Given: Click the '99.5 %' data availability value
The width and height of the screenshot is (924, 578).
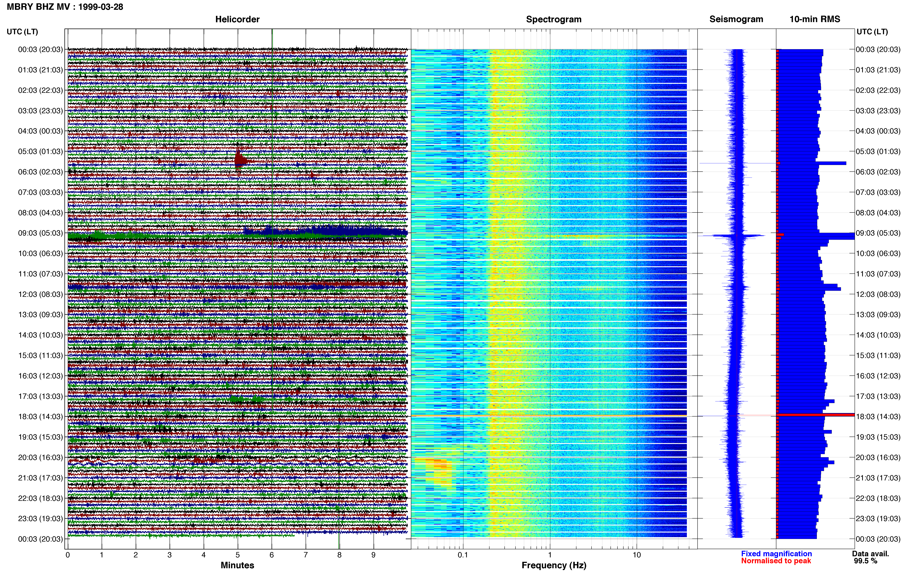Looking at the screenshot, I should point(865,561).
